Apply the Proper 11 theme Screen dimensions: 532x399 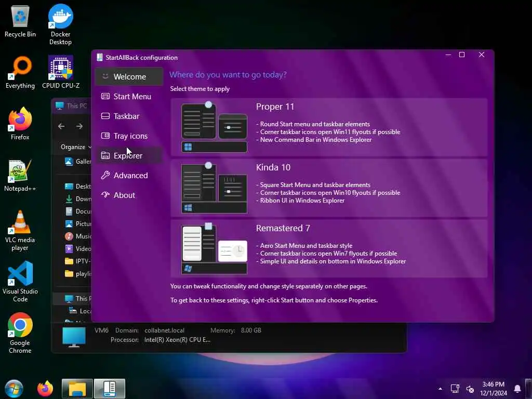click(329, 127)
